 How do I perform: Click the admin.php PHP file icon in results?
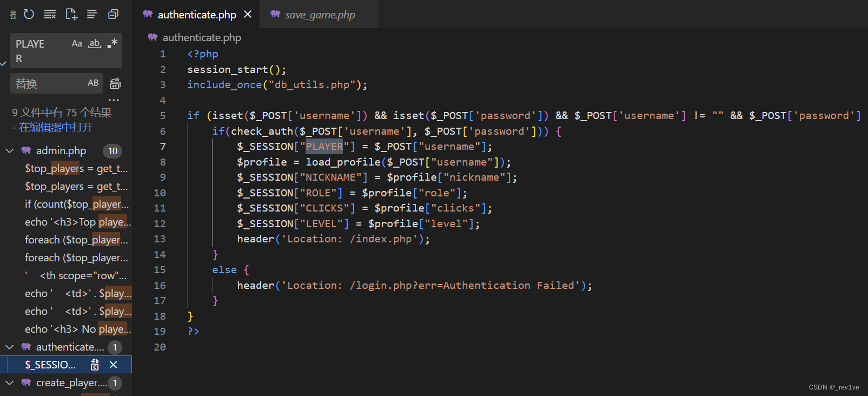pos(26,150)
